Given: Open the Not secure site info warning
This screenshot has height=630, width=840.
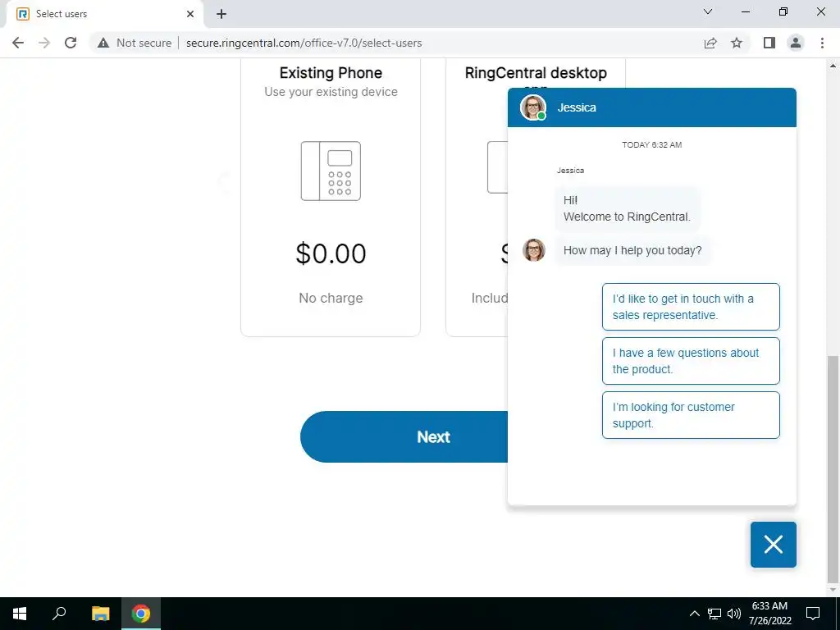Looking at the screenshot, I should (135, 43).
